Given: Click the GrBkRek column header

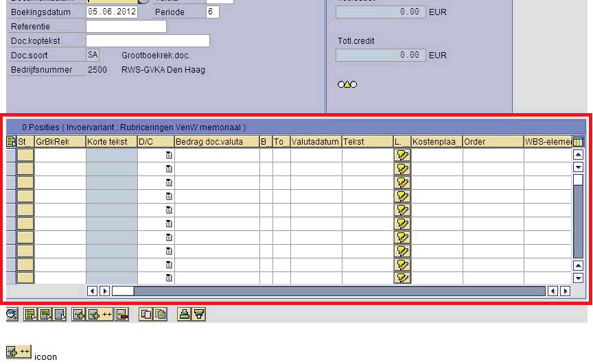Looking at the screenshot, I should [59, 142].
